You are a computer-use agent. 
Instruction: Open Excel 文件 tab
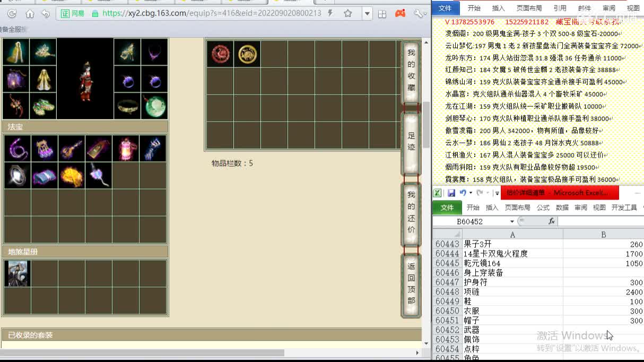point(447,208)
